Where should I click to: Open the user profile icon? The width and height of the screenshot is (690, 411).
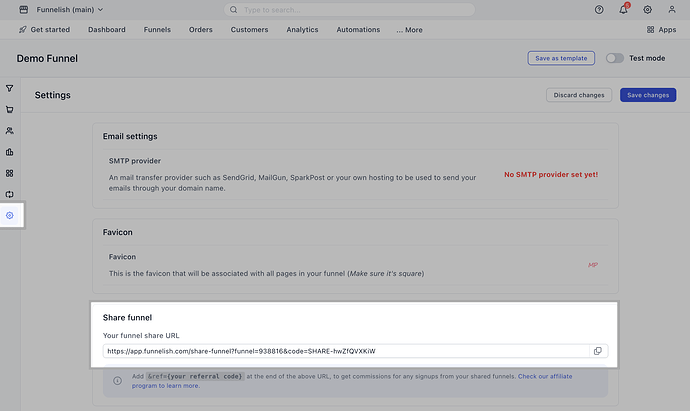tap(673, 10)
